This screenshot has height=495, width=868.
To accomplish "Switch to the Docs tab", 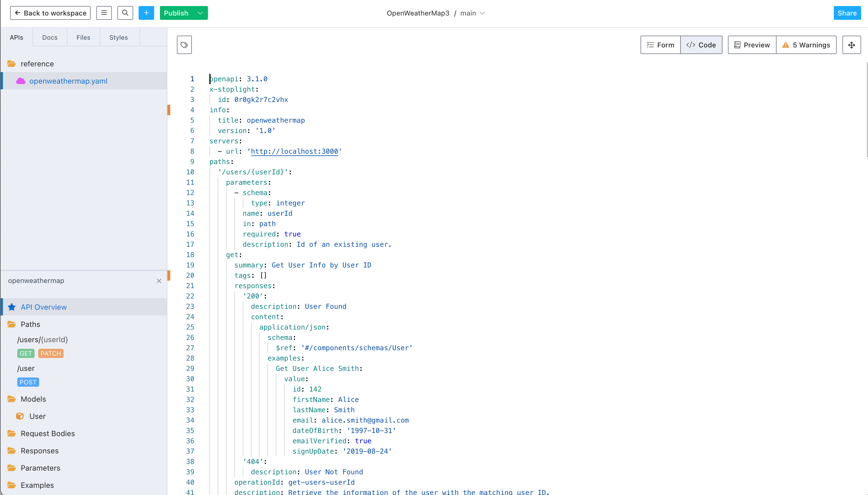I will point(50,37).
